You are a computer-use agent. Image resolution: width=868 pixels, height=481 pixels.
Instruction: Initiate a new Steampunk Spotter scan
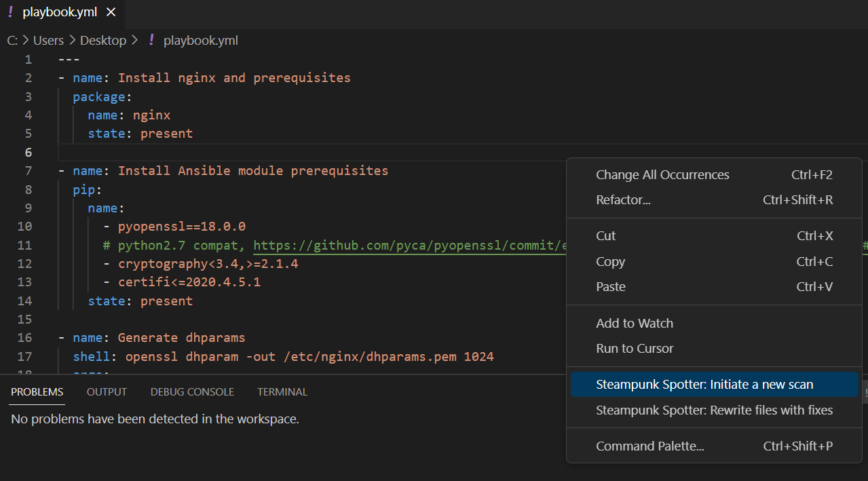704,385
